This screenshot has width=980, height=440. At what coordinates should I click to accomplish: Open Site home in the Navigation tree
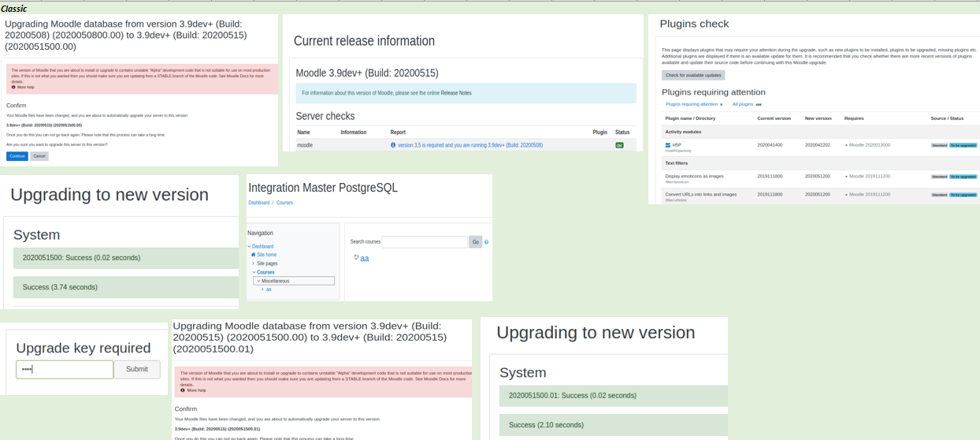[266, 255]
